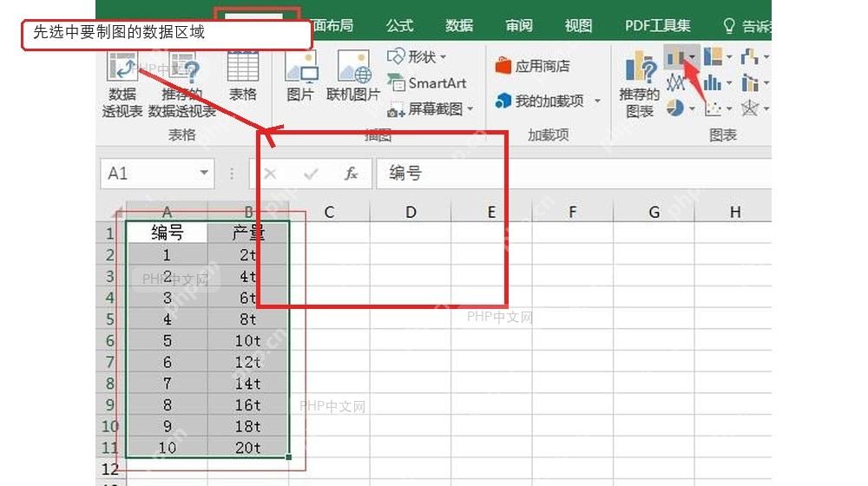Screen dimensions: 868x486
Task: Select the cell containing 12t
Action: 248,362
